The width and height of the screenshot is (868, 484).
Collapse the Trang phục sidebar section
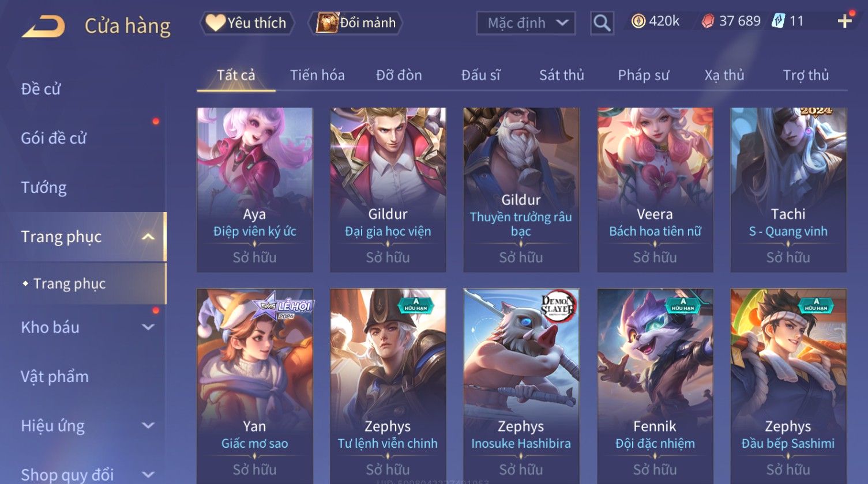[148, 237]
